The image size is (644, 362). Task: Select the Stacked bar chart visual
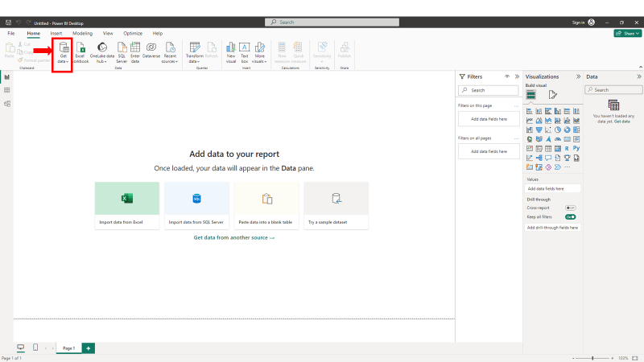tap(530, 111)
